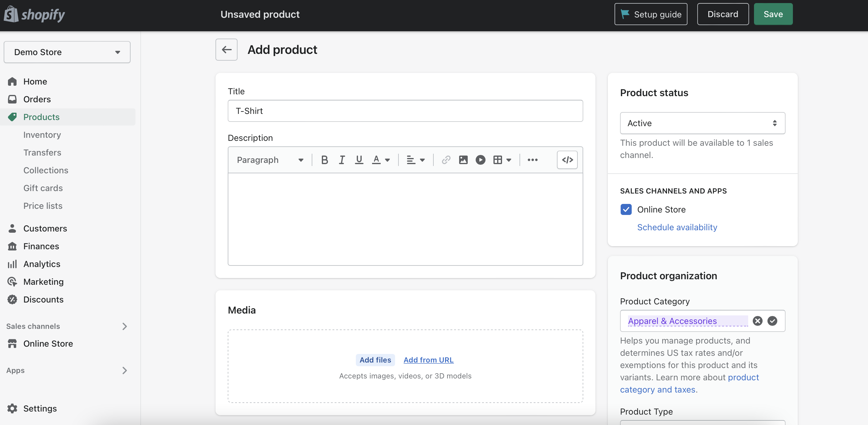Click the Settings gear icon

[x=12, y=408]
